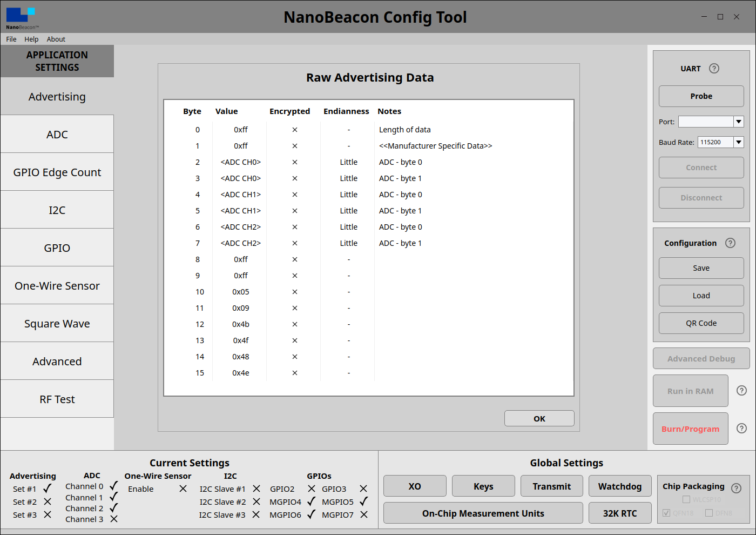756x535 pixels.
Task: Click the check mark beside ADC Channel 2
Action: 114,508
